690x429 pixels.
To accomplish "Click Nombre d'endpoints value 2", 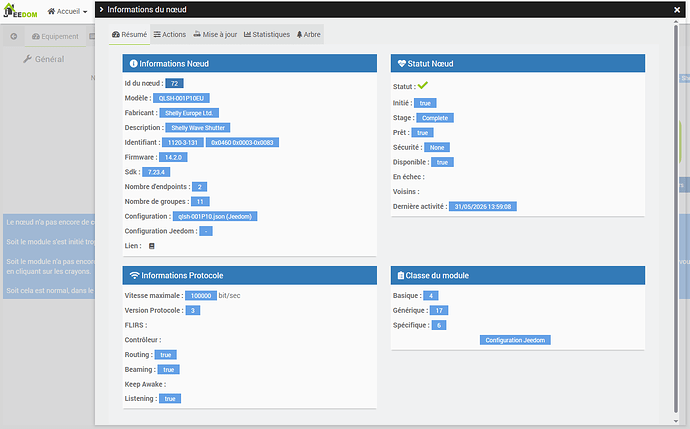I will 199,187.
